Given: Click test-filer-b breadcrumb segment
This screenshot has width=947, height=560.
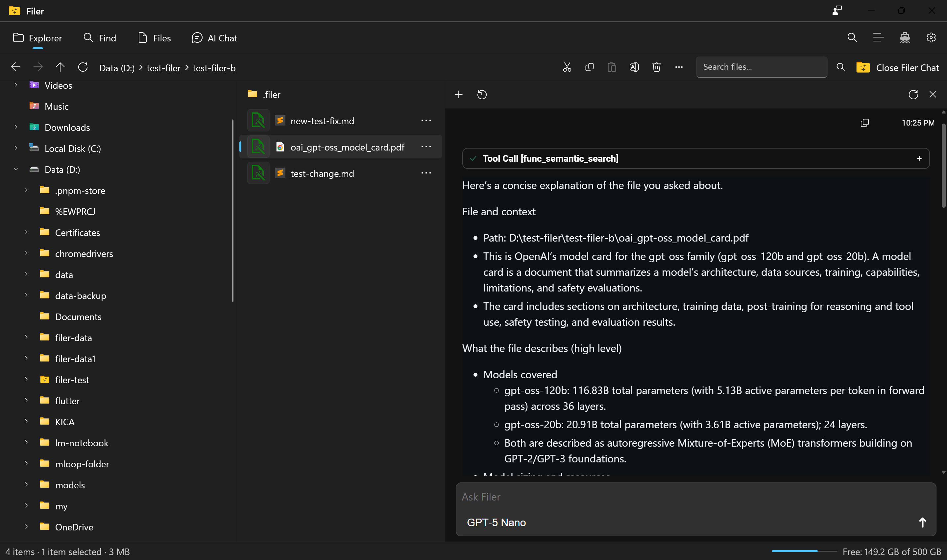Looking at the screenshot, I should click(x=214, y=68).
